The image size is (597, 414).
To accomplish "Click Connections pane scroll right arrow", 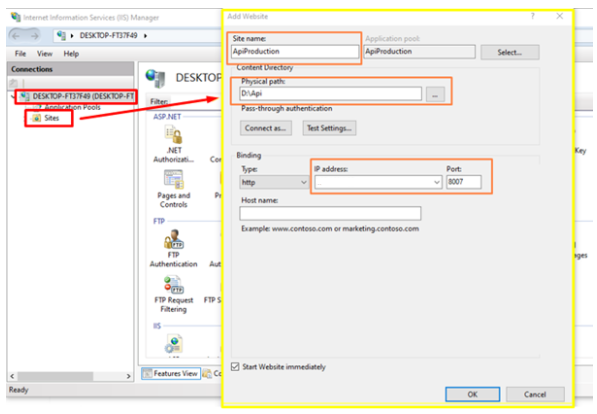I will coord(129,376).
